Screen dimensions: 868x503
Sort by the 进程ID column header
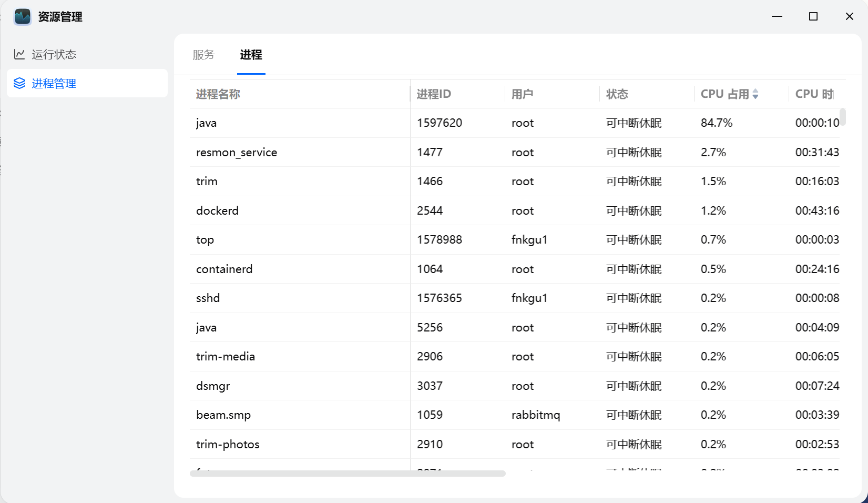434,94
